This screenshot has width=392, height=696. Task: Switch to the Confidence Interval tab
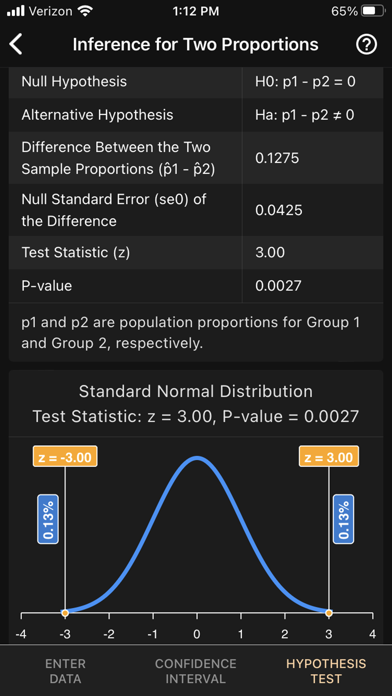pos(196,671)
